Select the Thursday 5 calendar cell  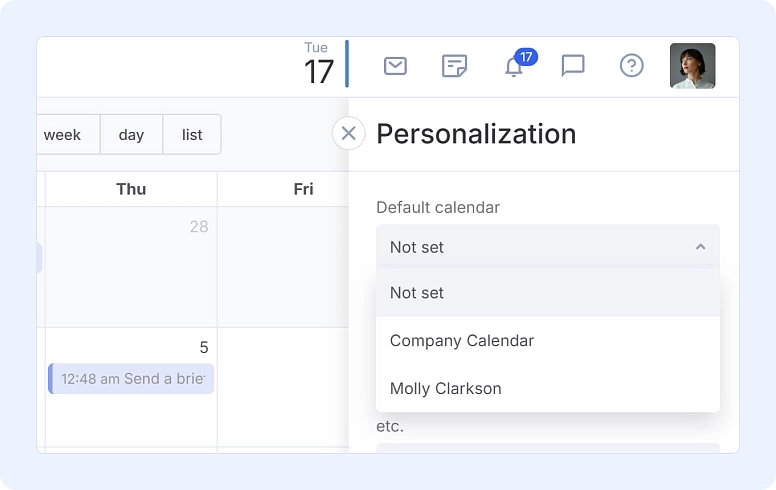131,388
